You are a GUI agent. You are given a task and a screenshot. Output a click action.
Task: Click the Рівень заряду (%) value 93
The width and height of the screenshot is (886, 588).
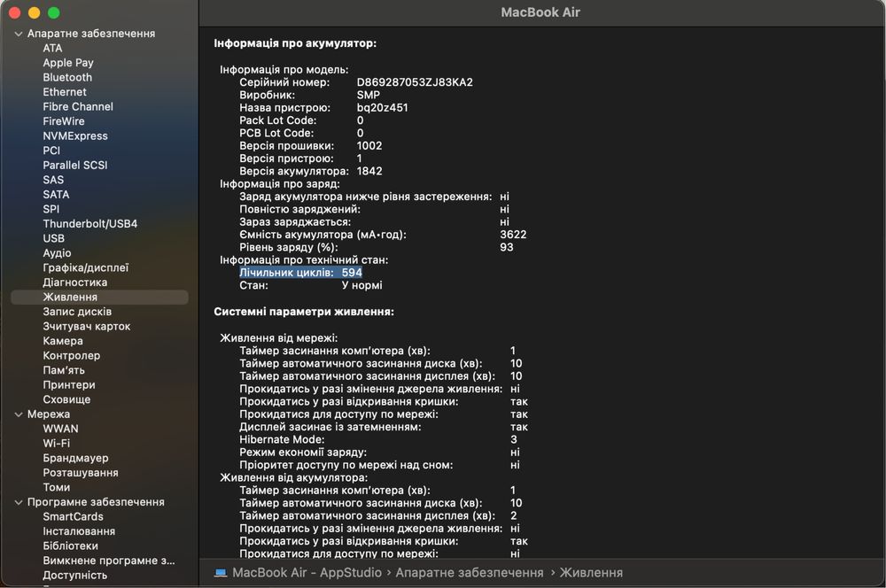(x=506, y=247)
